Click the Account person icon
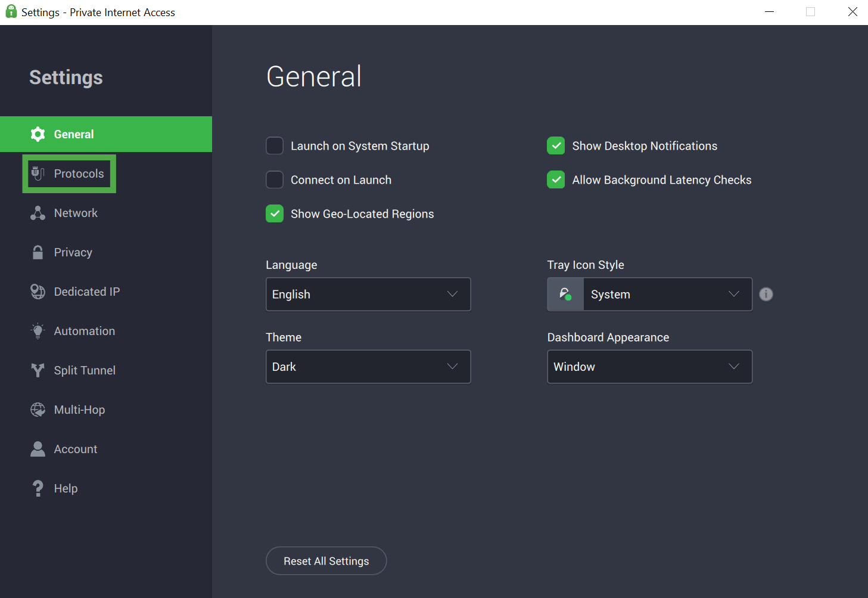868x598 pixels. click(38, 449)
